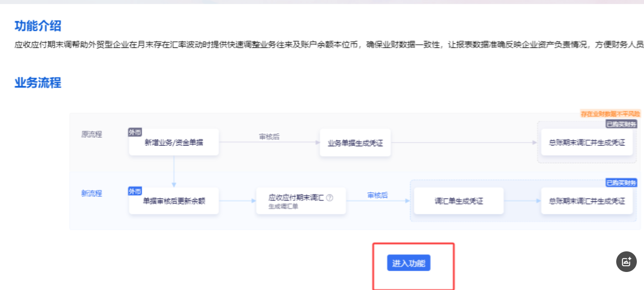This screenshot has height=290, width=644.
Task: Click the 外币 badge on 新增业务/资金单据
Action: pos(135,132)
